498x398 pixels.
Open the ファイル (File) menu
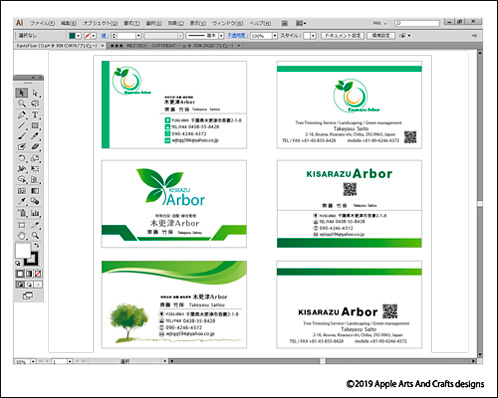pyautogui.click(x=42, y=23)
